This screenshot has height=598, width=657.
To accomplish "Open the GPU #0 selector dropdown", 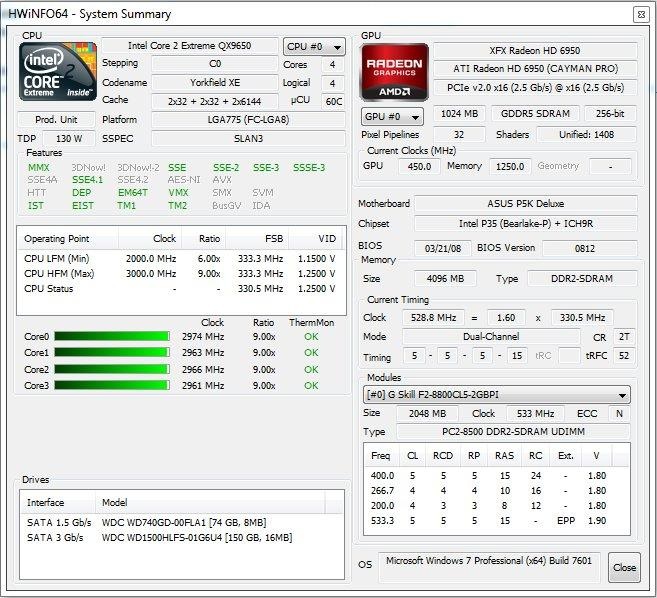I will pos(391,116).
